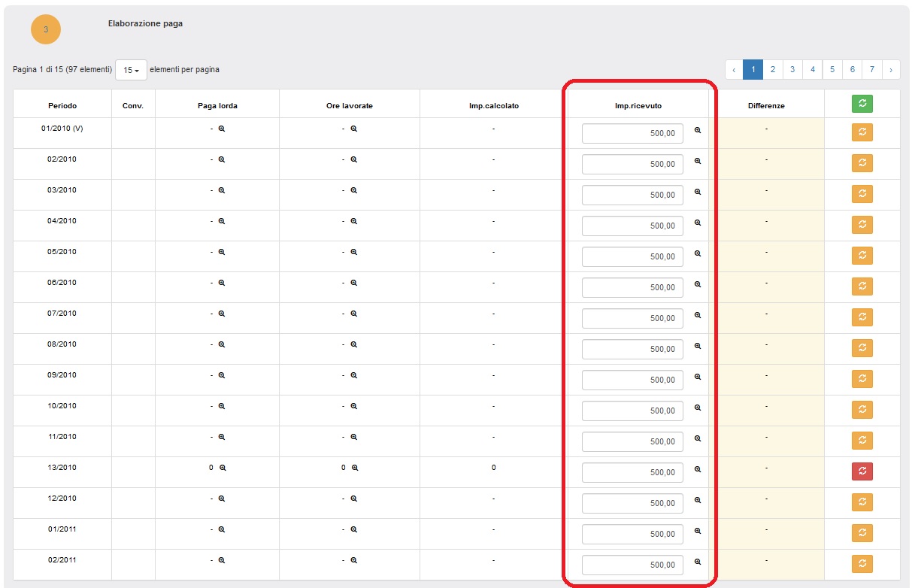Click the previous page arrow

coord(734,69)
